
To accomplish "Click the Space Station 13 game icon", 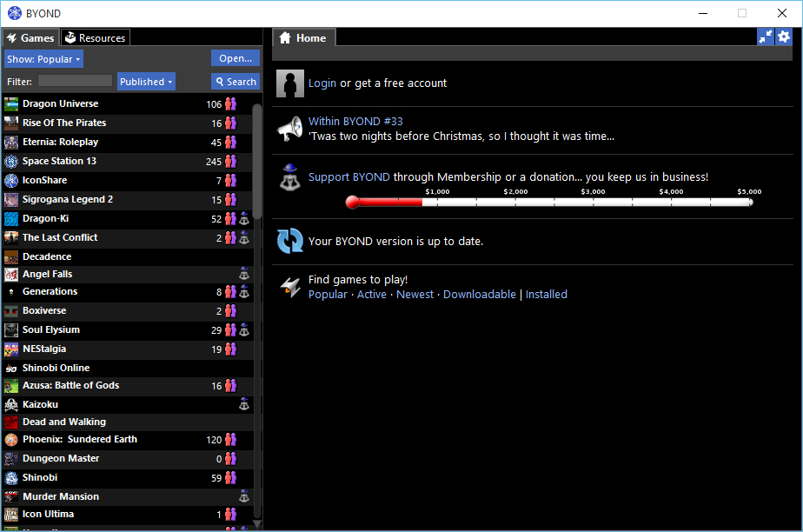I will click(11, 162).
